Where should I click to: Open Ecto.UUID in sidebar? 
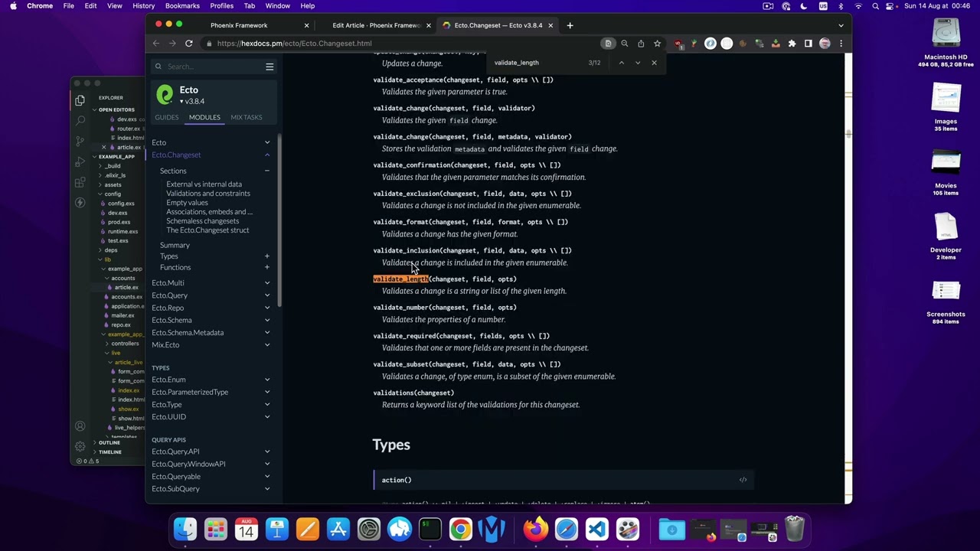pos(168,417)
